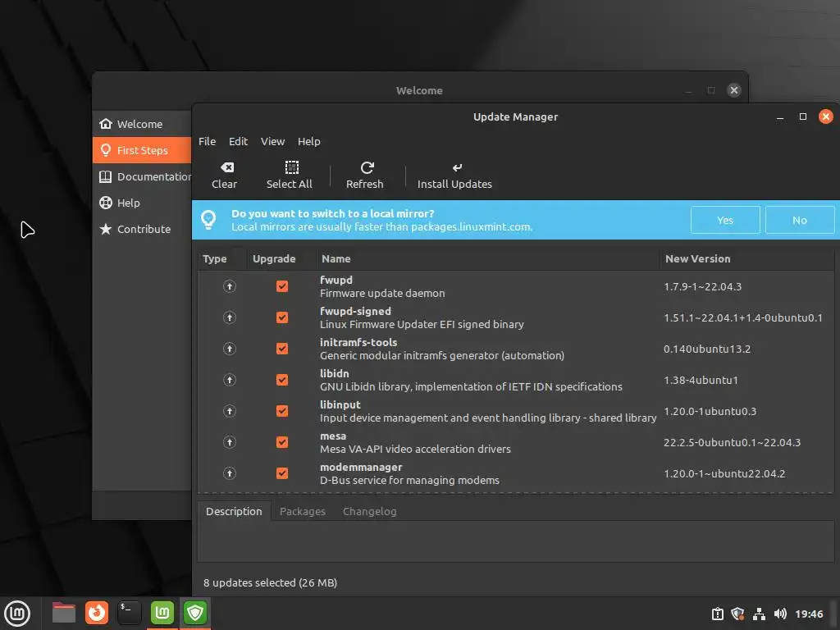Open the network tray icon

(x=759, y=614)
